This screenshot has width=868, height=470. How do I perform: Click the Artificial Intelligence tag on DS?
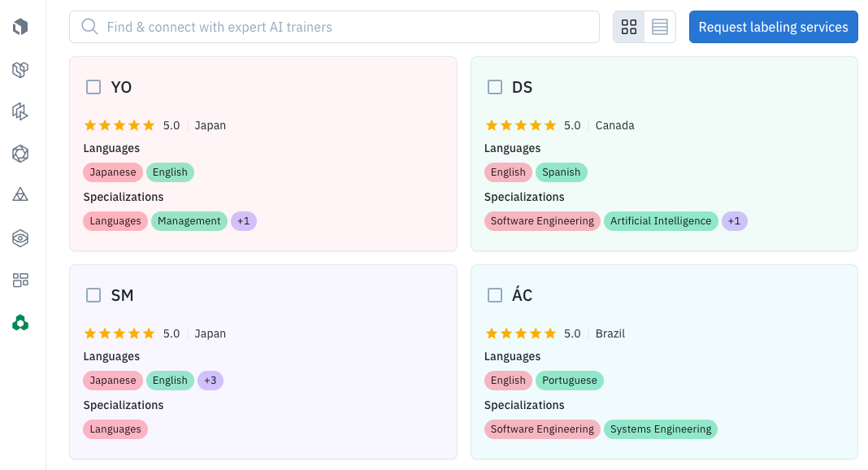[x=661, y=221]
